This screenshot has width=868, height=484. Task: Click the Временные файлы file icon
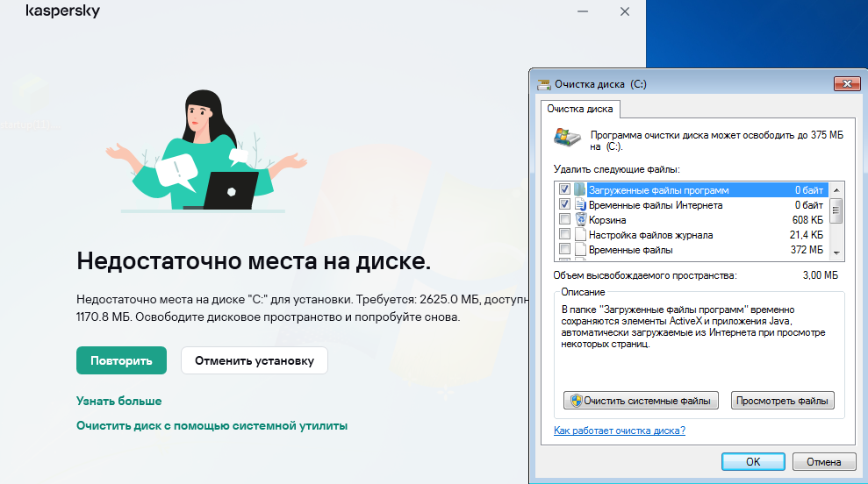[x=580, y=250]
